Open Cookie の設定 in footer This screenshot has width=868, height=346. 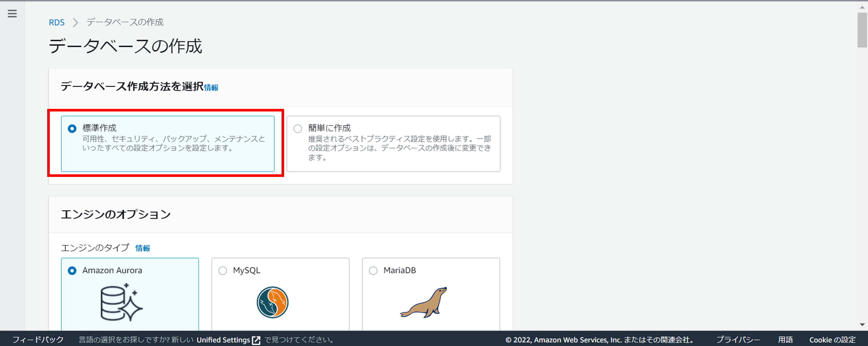click(x=832, y=340)
